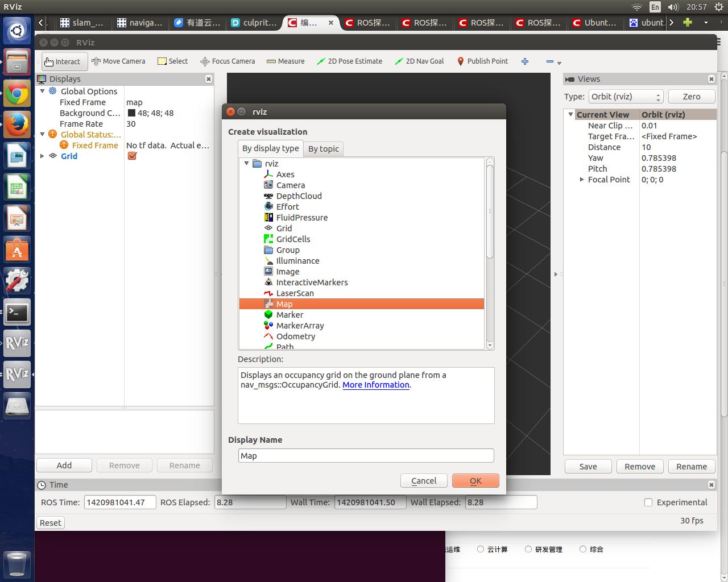Open the Ubuntu Dash home button
728x582 pixels.
click(17, 31)
